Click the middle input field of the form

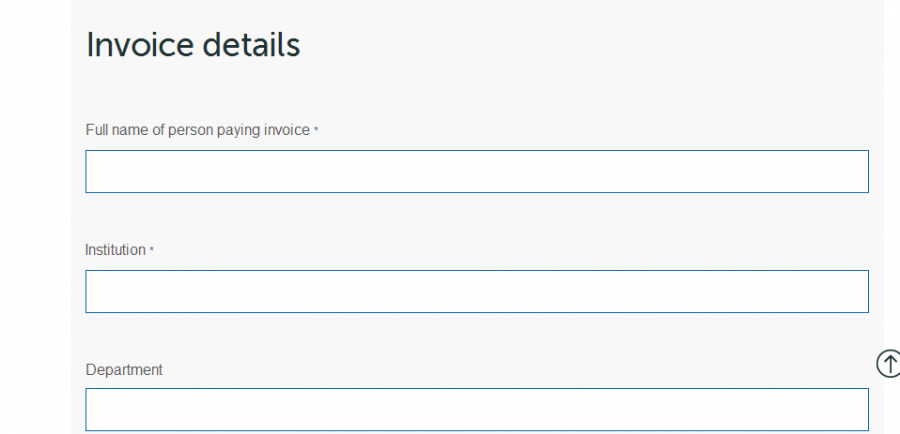pos(476,291)
